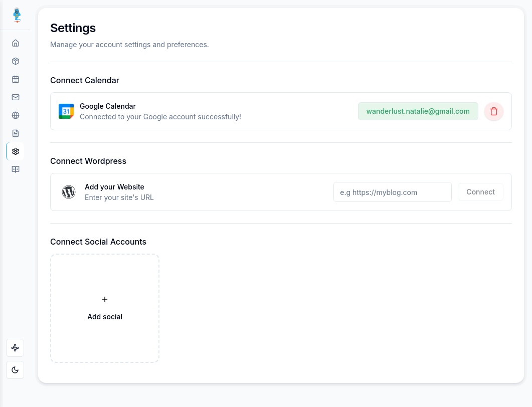Click the workflow nodes icon button
The width and height of the screenshot is (532, 407).
[15, 348]
